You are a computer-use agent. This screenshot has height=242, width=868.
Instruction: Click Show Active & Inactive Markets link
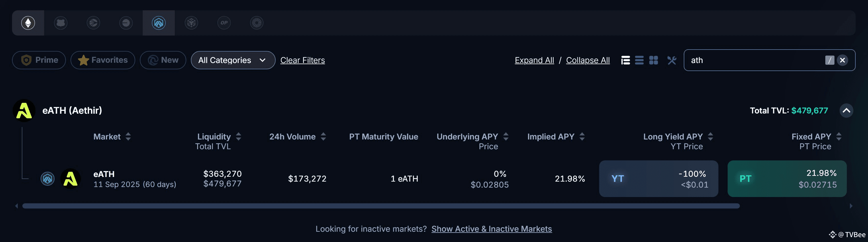pos(492,229)
